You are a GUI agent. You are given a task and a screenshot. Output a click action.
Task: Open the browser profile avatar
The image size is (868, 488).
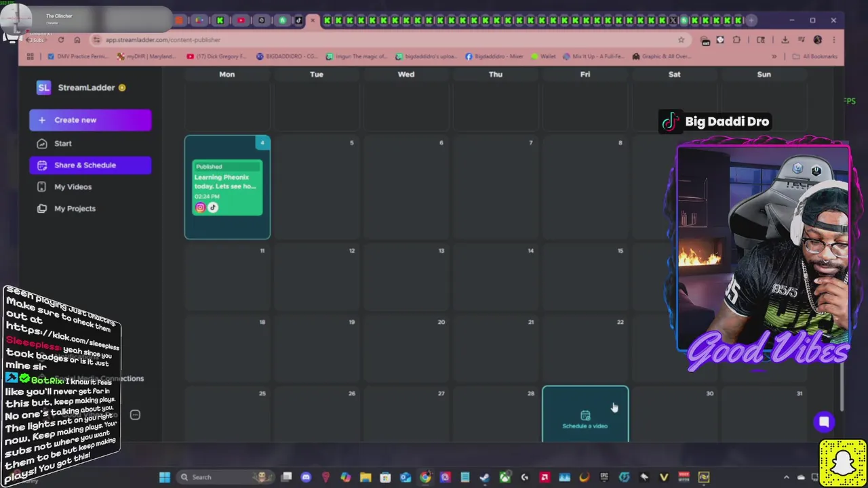click(x=818, y=40)
